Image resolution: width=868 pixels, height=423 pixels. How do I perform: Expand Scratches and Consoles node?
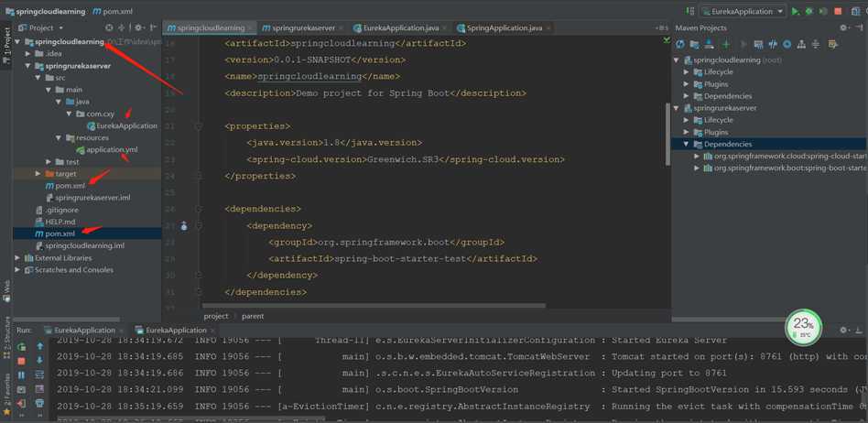[x=18, y=270]
